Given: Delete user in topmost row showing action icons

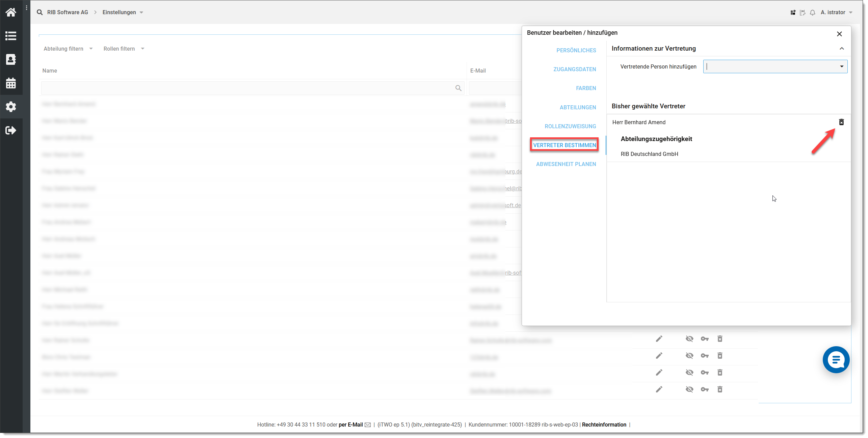Looking at the screenshot, I should [x=720, y=339].
